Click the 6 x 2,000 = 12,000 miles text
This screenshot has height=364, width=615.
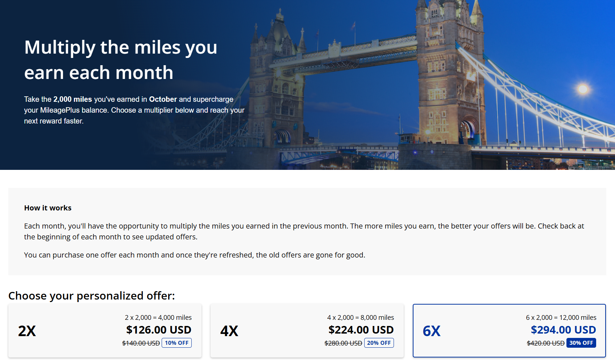[x=561, y=317]
